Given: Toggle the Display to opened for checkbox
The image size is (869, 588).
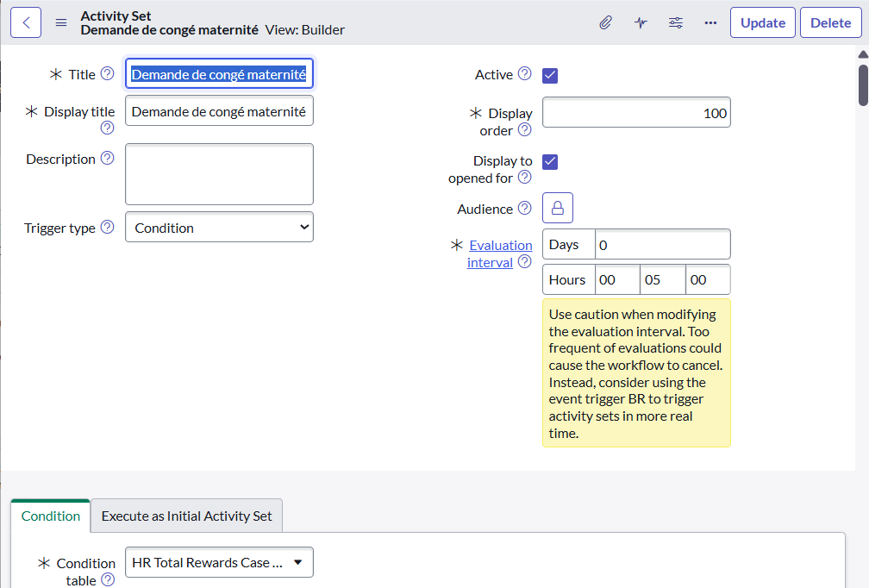Looking at the screenshot, I should (550, 162).
